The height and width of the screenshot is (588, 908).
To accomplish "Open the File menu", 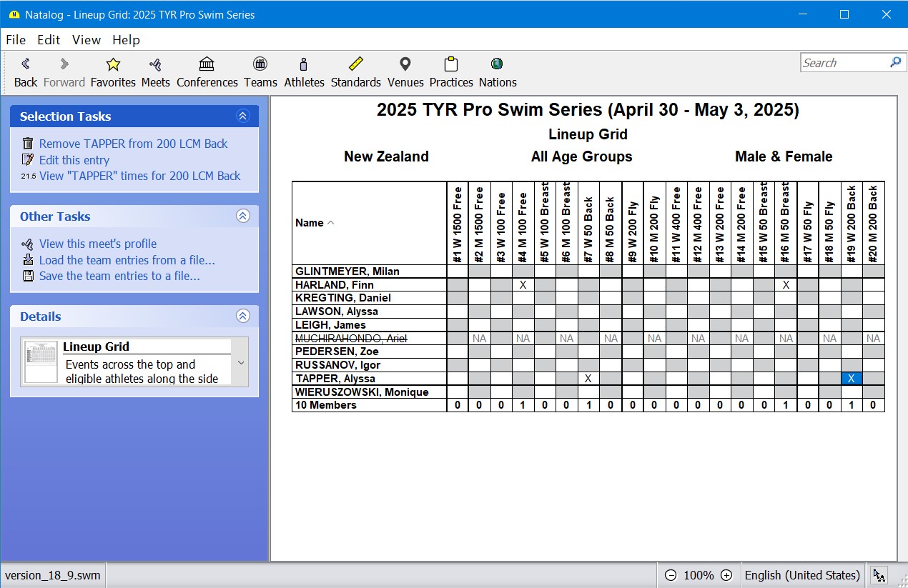I will tap(16, 40).
